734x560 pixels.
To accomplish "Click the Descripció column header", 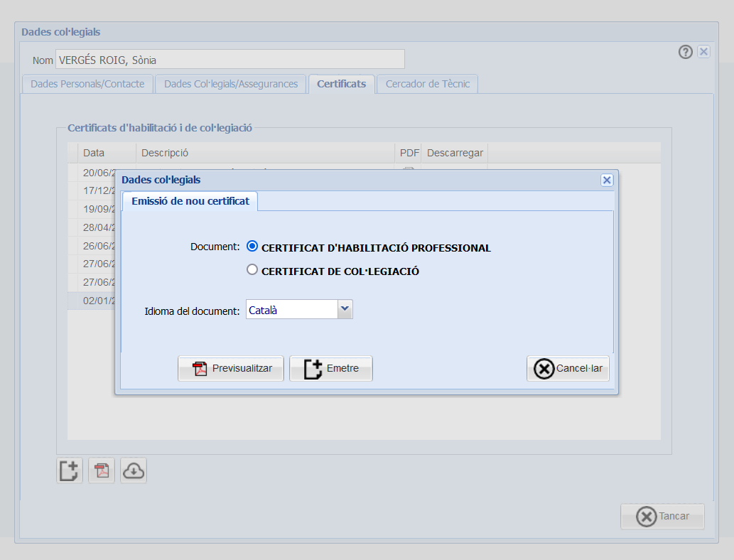I will pyautogui.click(x=265, y=153).
